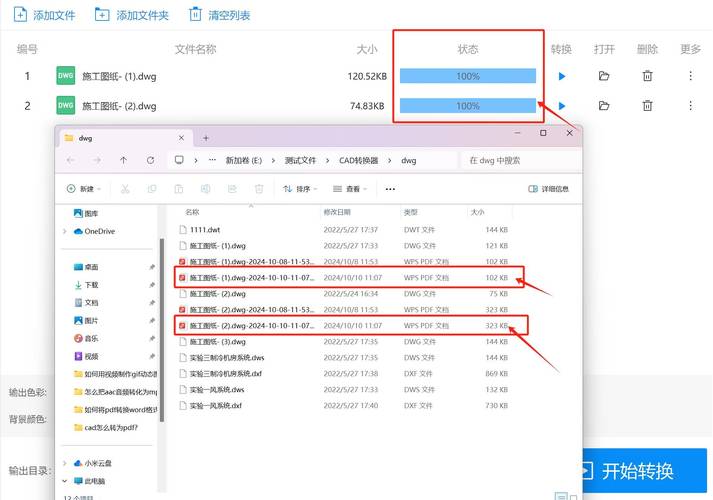This screenshot has height=500, width=713.
Task: Open 桌面 in the Explorer sidebar
Action: 86,267
